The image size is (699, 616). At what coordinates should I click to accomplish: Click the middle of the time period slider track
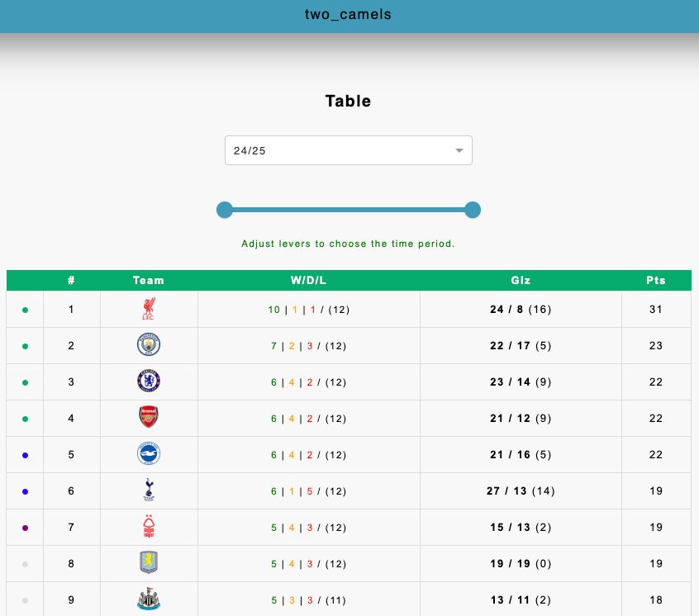349,210
